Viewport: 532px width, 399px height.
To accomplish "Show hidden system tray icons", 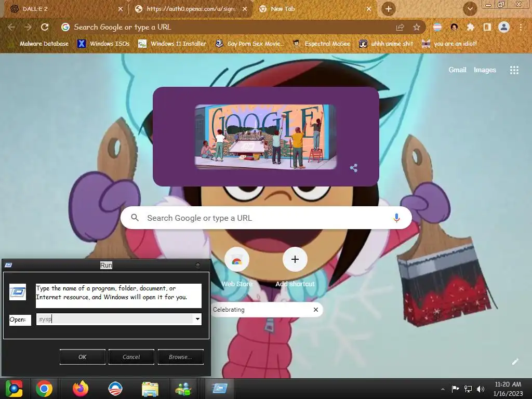I will tap(443, 389).
